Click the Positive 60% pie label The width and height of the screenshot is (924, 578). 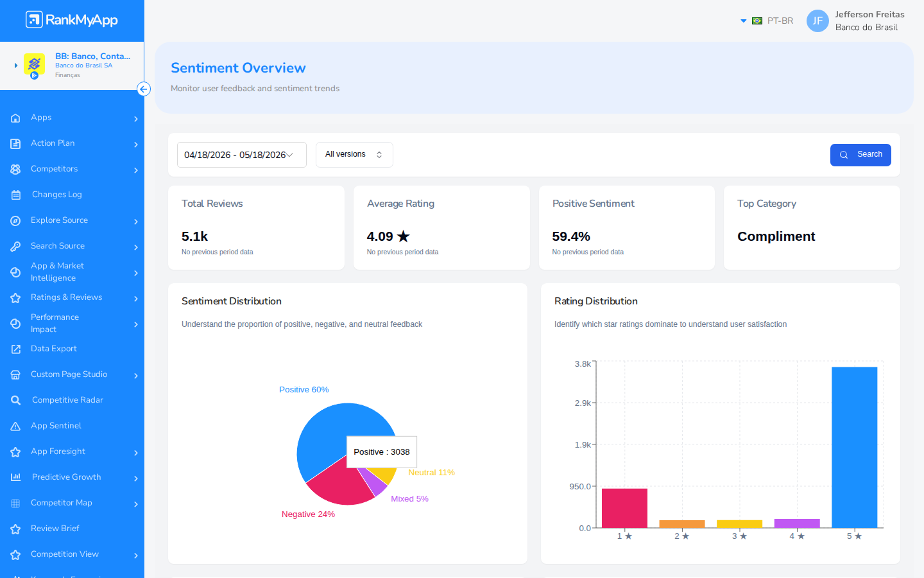pos(304,390)
